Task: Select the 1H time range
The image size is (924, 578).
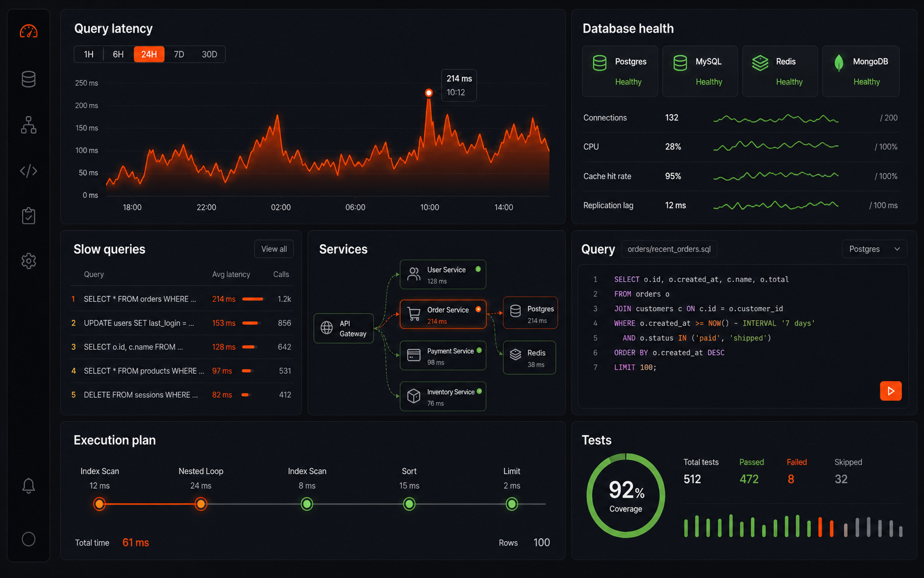Action: point(89,54)
